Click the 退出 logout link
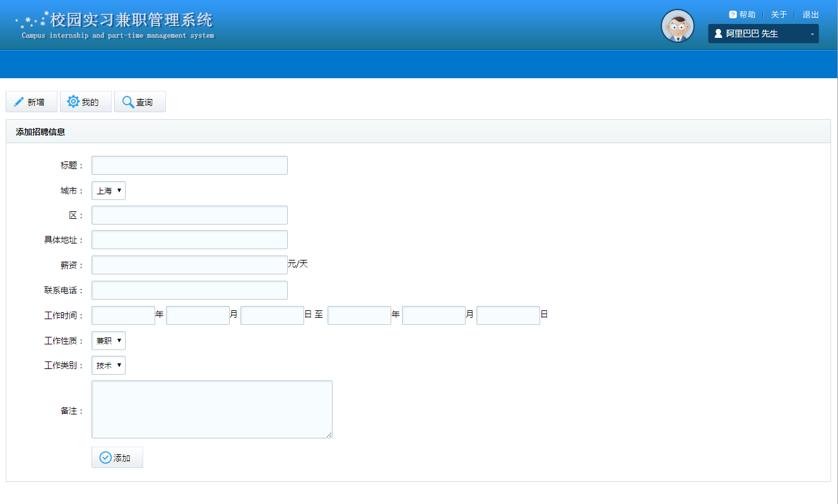This screenshot has width=838, height=504. click(x=811, y=15)
